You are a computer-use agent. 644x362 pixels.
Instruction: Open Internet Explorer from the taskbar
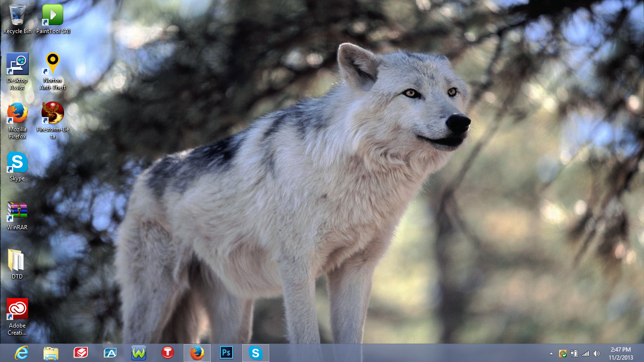pos(22,353)
